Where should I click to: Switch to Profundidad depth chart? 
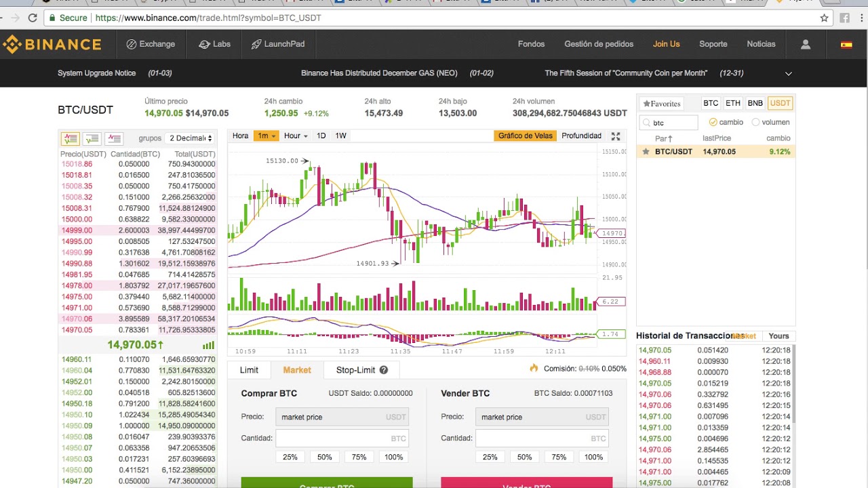pyautogui.click(x=581, y=136)
